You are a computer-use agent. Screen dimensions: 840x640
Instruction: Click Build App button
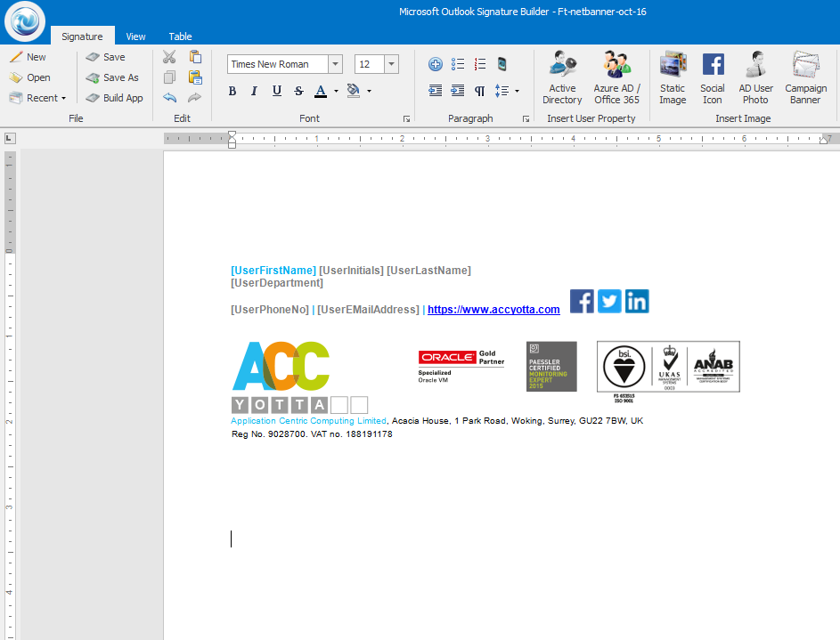pos(115,98)
